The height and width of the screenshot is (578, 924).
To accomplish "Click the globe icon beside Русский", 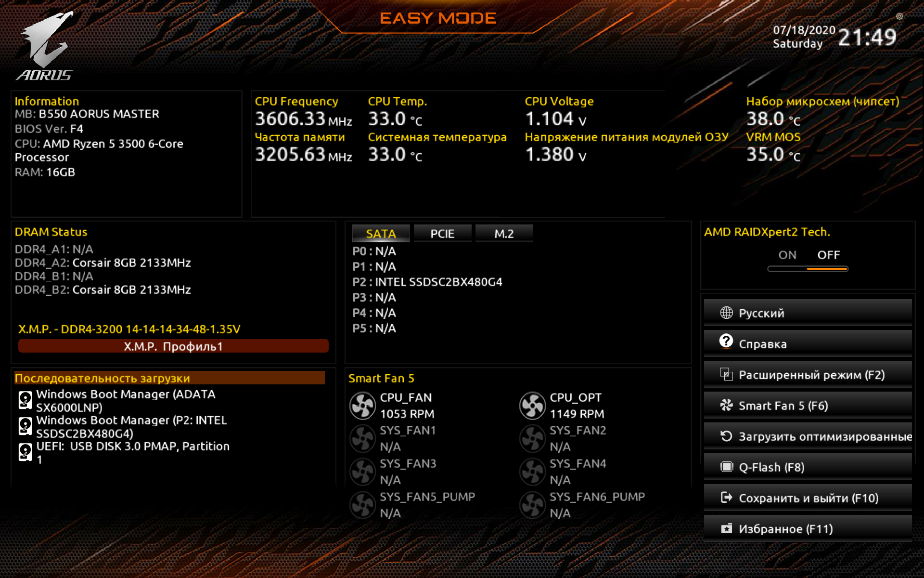I will click(726, 313).
